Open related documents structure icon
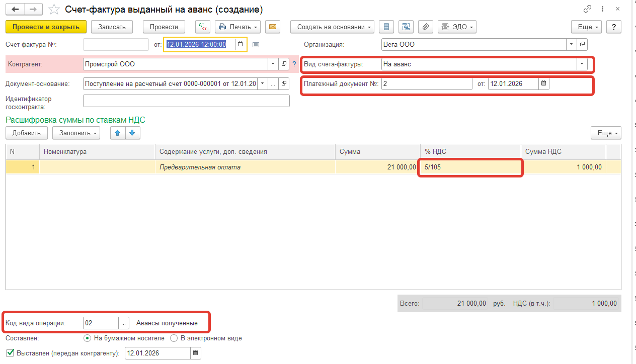The height and width of the screenshot is (364, 636). (x=406, y=27)
